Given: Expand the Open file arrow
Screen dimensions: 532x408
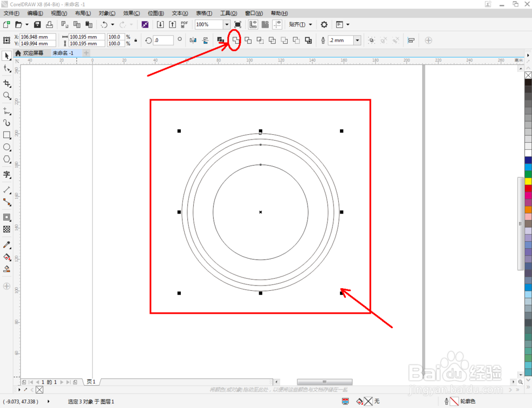Looking at the screenshot, I should pos(27,25).
